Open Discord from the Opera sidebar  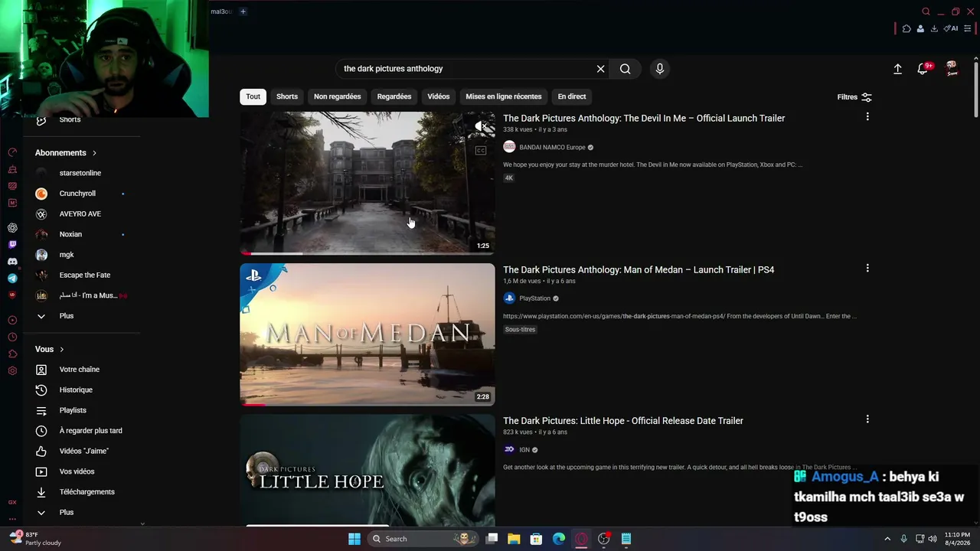12,262
